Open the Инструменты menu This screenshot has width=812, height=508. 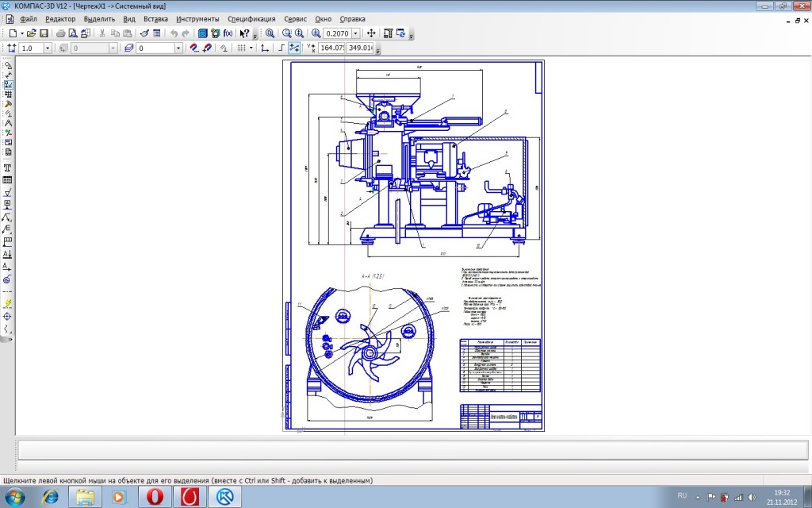[x=197, y=19]
